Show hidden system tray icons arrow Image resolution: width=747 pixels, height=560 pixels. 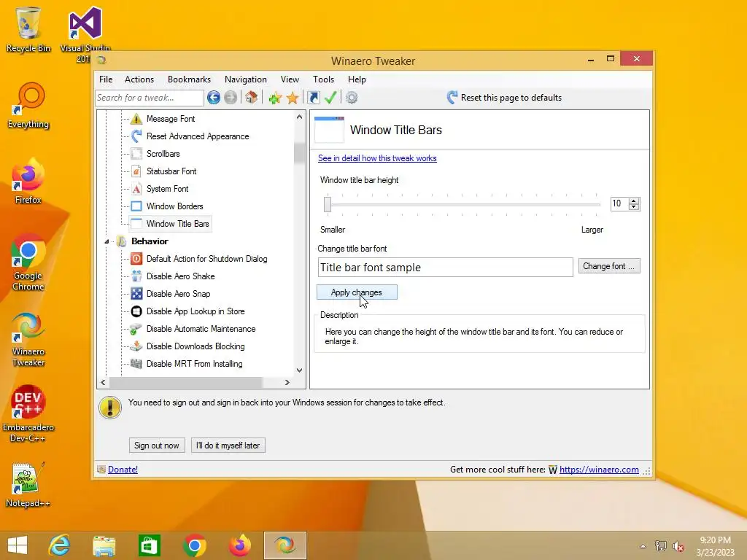coord(643,546)
